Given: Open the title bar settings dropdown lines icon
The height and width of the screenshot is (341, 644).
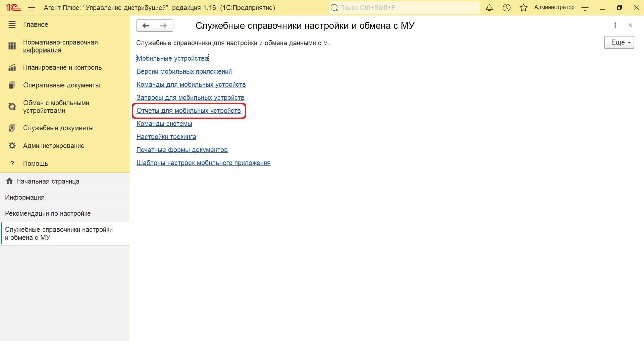Looking at the screenshot, I should click(x=585, y=8).
